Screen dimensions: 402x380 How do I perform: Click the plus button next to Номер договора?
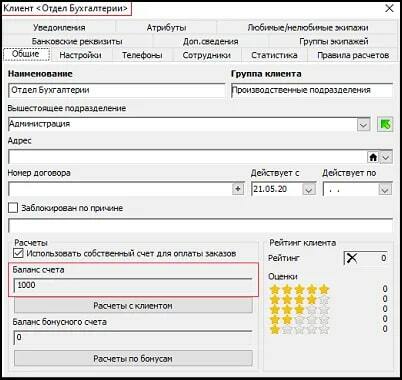click(x=238, y=189)
